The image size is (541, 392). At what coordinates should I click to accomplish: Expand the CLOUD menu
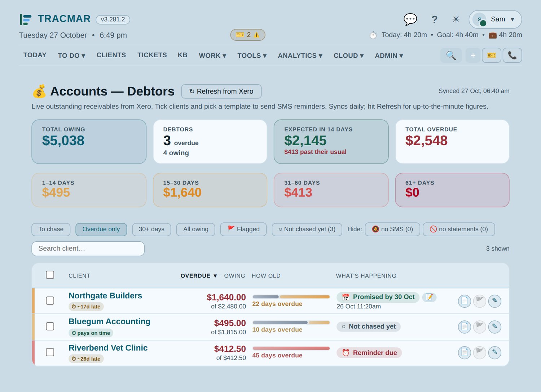(x=348, y=55)
